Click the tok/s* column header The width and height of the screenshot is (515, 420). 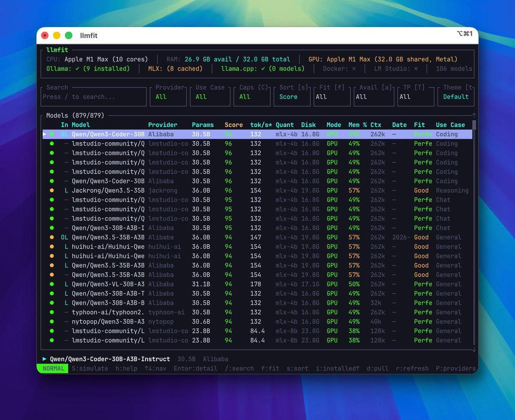click(261, 125)
